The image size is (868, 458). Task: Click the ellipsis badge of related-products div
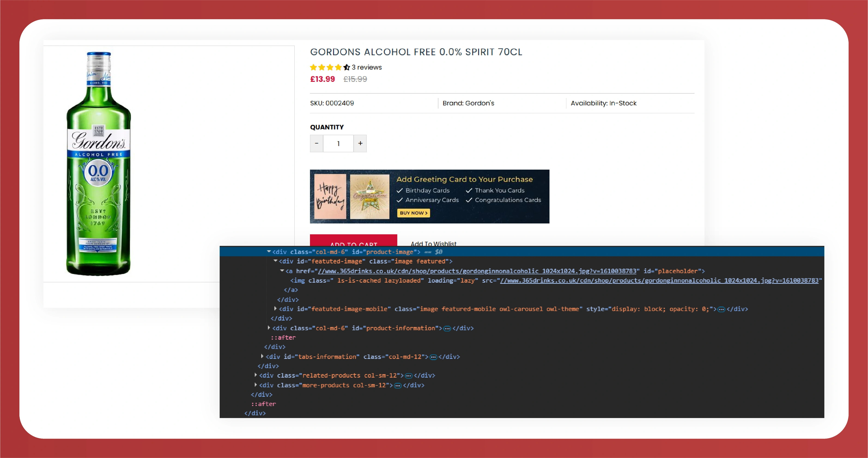(x=409, y=376)
